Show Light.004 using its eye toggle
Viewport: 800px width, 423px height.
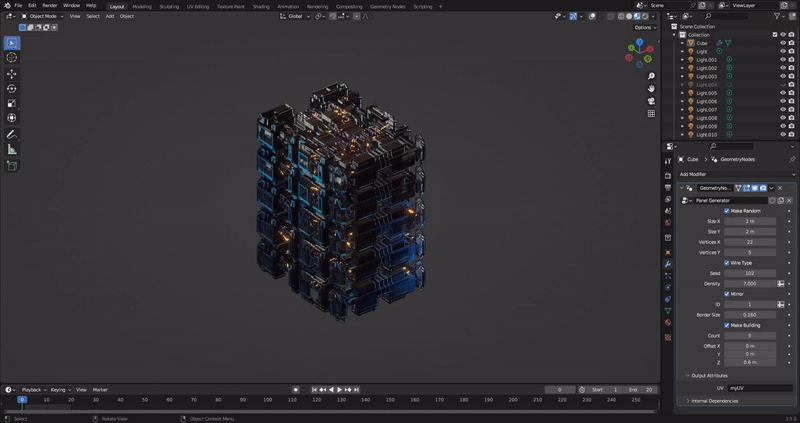click(x=783, y=85)
